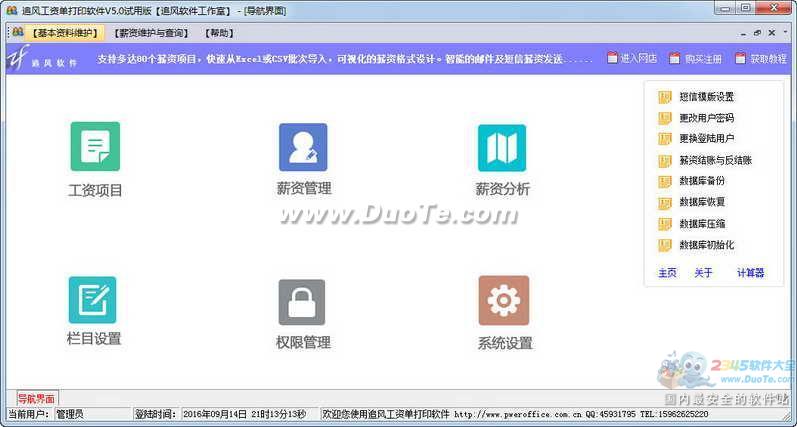Click the icon beside 薪资结账与反结账
The image size is (797, 427).
[665, 161]
